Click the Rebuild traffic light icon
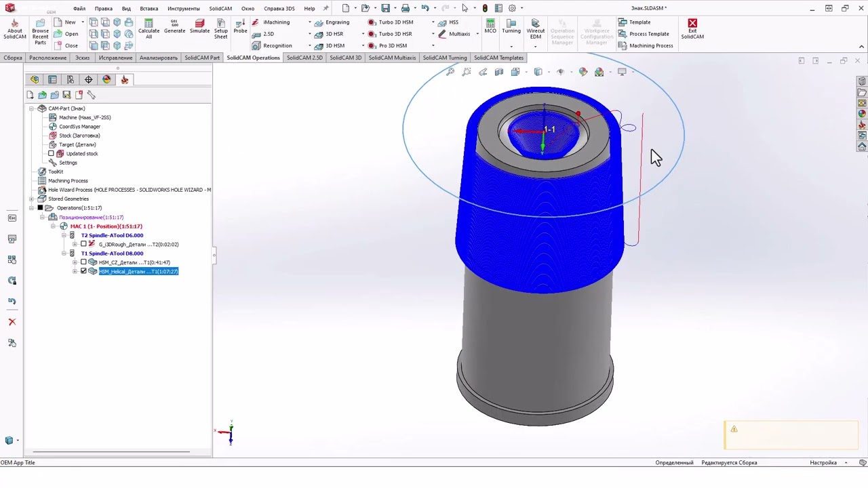Screen dimensions: 868x488 tap(485, 8)
